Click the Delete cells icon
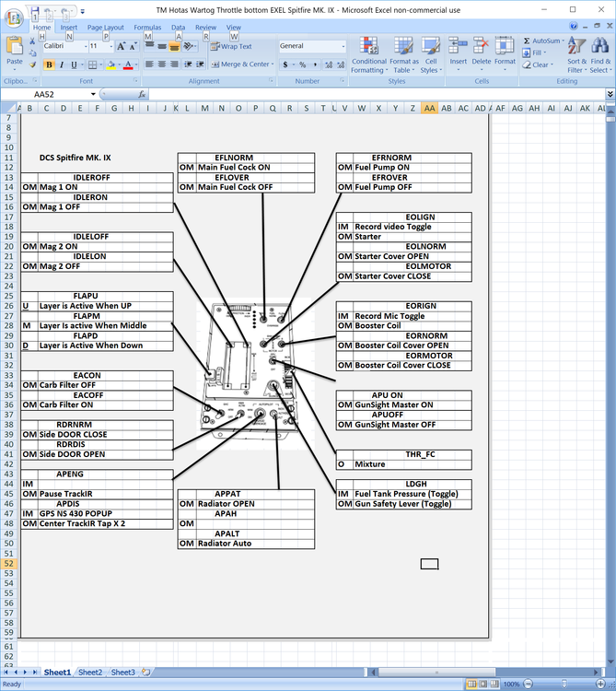The width and height of the screenshot is (616, 691). pos(481,46)
